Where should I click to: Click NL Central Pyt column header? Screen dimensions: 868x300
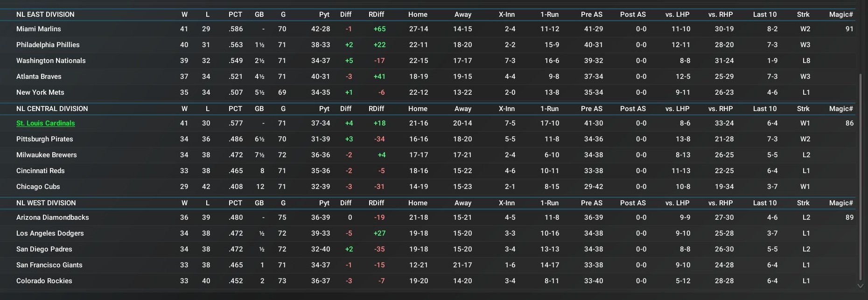[x=324, y=109]
